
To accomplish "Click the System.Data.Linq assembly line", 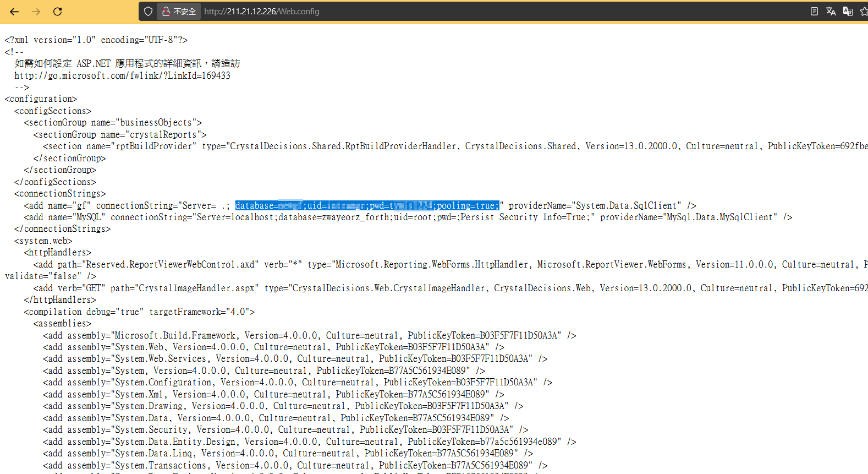I will (x=288, y=454).
